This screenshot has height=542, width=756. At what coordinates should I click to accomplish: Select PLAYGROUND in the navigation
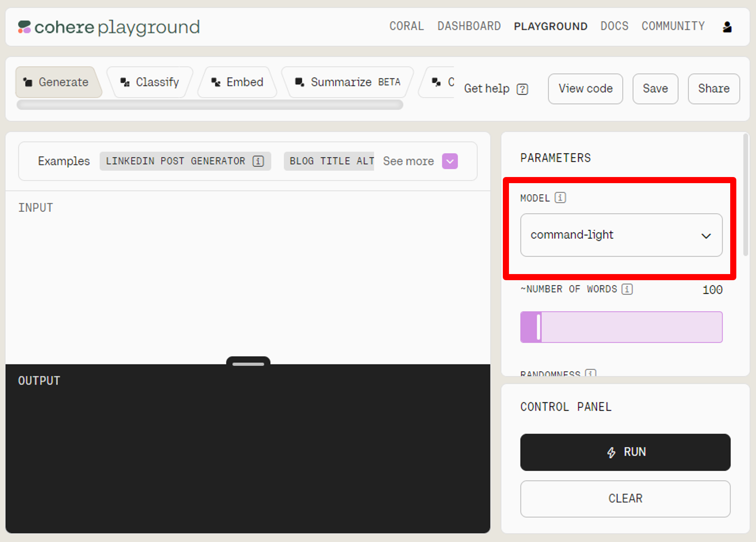550,26
